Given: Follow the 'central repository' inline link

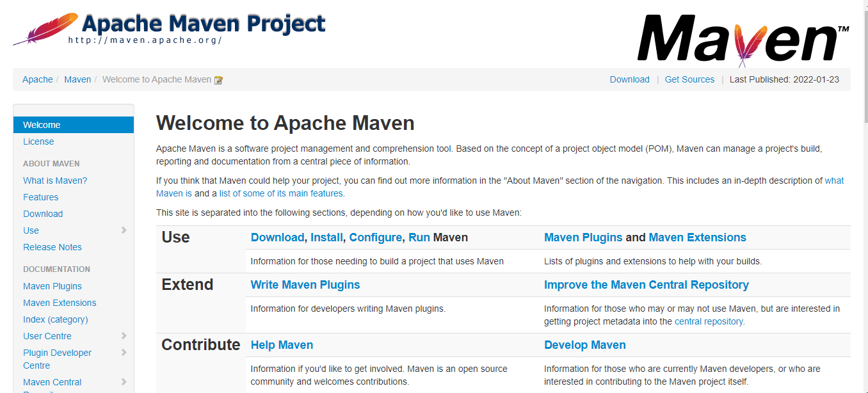Looking at the screenshot, I should 709,321.
